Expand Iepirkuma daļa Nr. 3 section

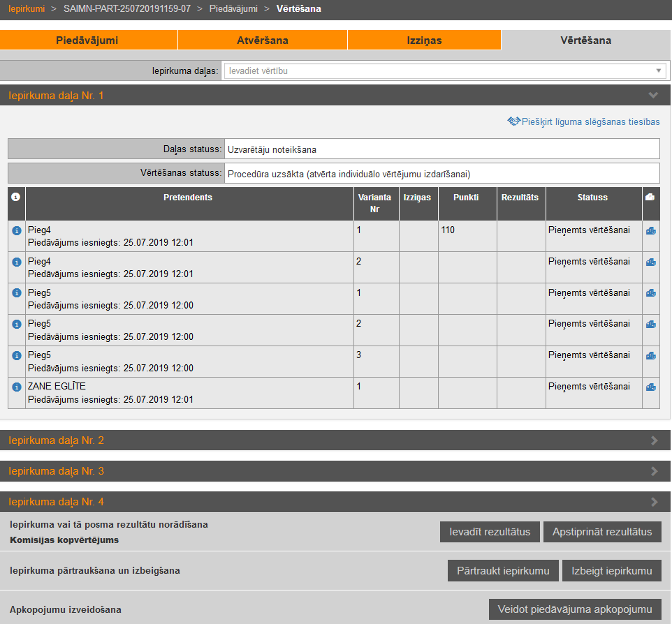click(654, 471)
